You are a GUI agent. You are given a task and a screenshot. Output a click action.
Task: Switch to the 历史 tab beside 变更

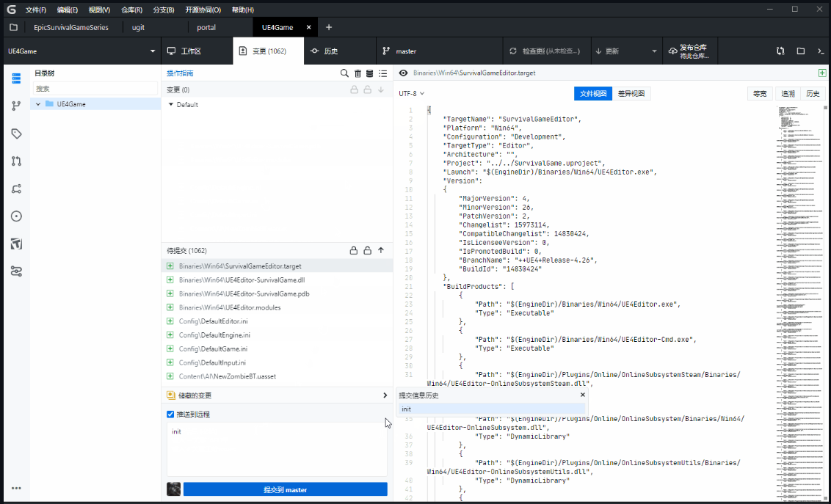(x=340, y=51)
